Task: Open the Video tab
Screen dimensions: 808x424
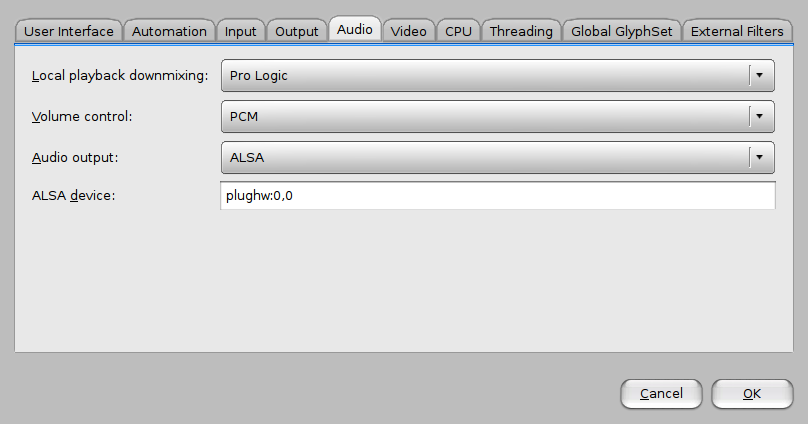Action: point(409,31)
